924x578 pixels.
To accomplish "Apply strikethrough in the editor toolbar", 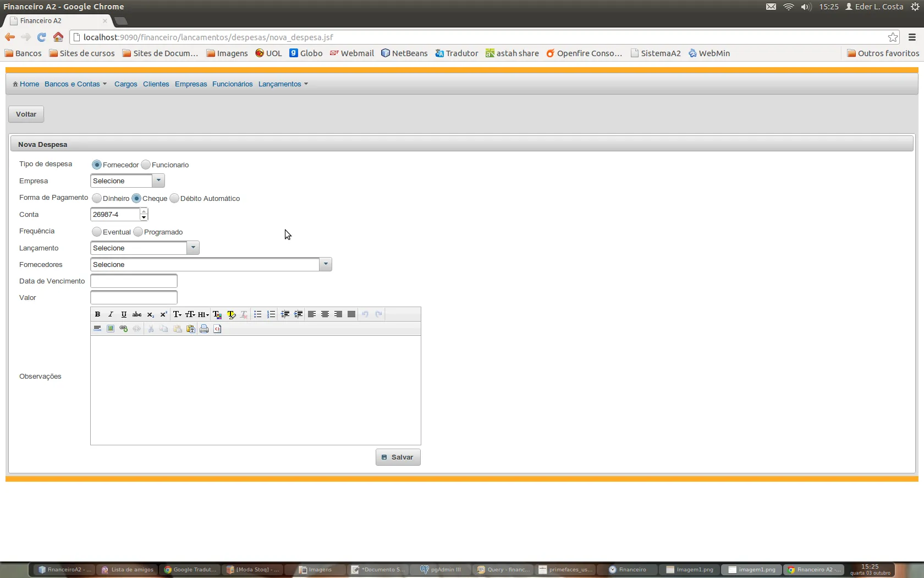I will [137, 314].
